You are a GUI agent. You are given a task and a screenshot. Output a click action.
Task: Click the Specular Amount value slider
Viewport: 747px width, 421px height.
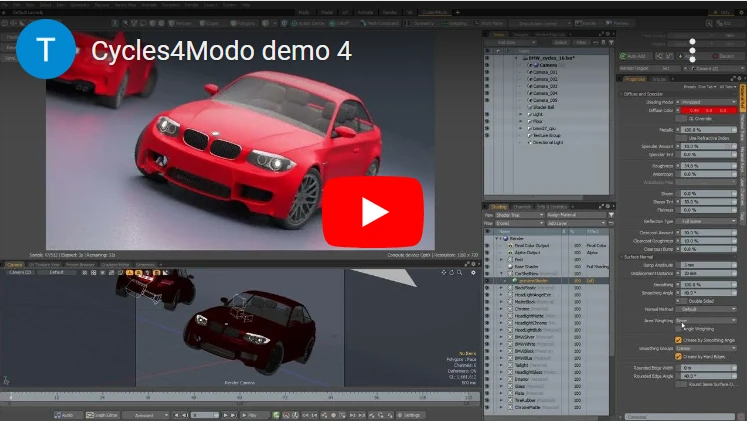(x=708, y=146)
